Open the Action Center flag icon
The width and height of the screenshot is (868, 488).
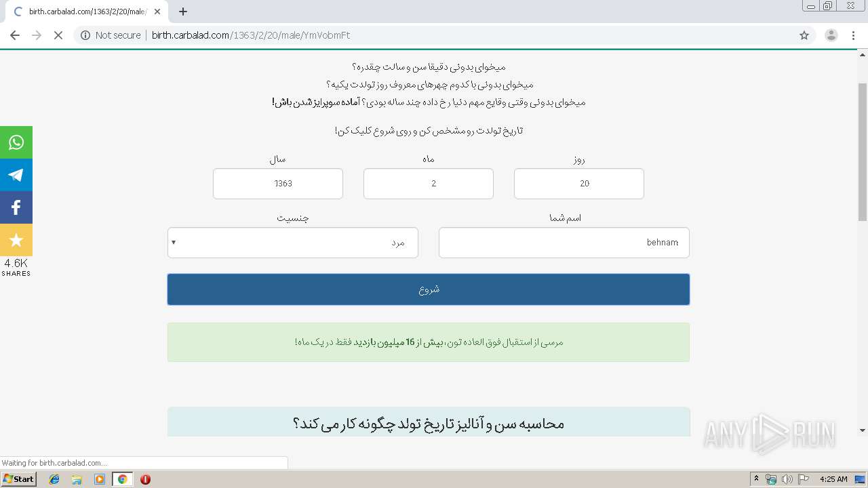804,479
